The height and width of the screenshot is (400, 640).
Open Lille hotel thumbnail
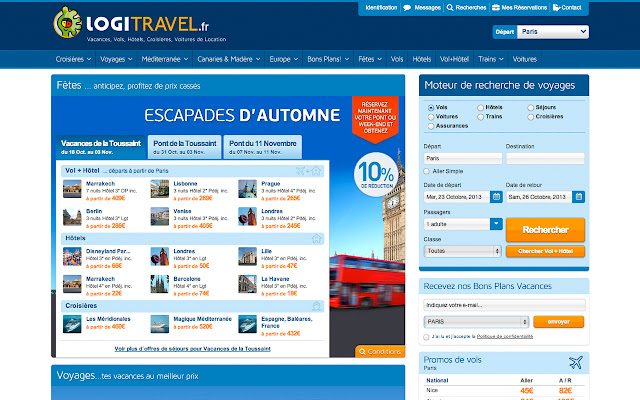click(x=247, y=257)
